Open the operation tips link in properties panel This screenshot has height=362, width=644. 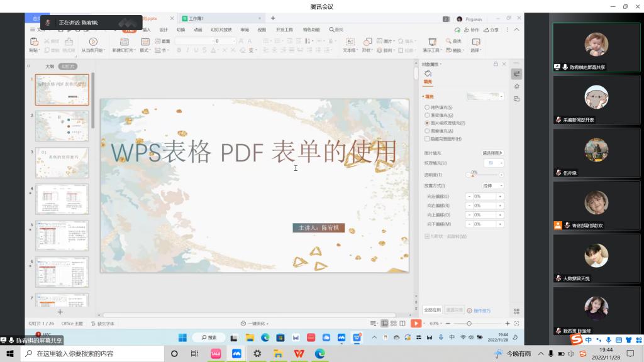(479, 310)
